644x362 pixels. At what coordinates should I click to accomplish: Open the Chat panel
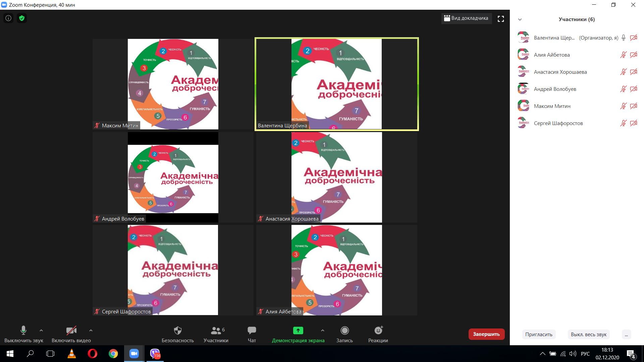point(252,334)
